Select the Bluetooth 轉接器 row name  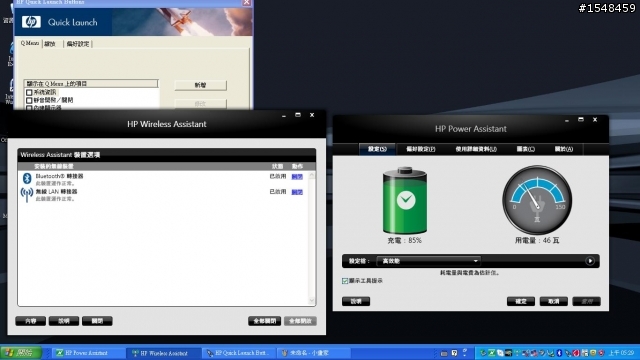coord(60,176)
